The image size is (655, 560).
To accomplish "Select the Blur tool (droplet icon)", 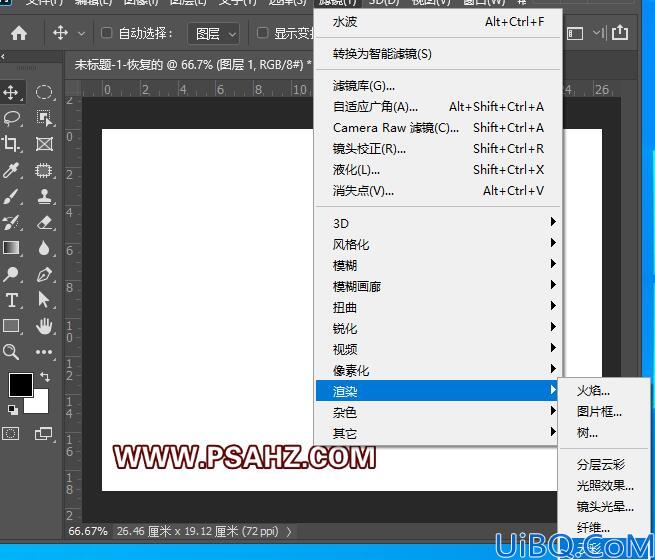I will (x=44, y=248).
